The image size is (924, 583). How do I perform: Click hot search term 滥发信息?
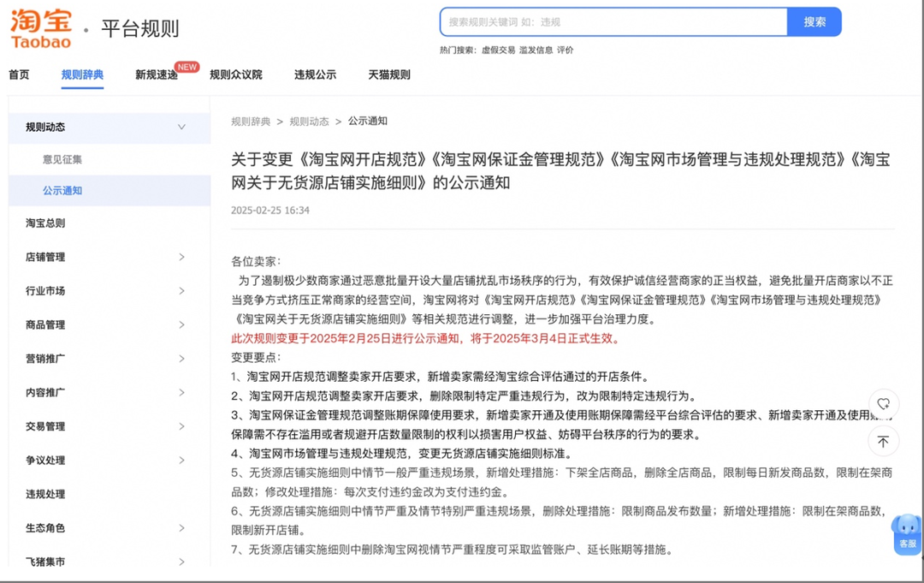click(536, 51)
